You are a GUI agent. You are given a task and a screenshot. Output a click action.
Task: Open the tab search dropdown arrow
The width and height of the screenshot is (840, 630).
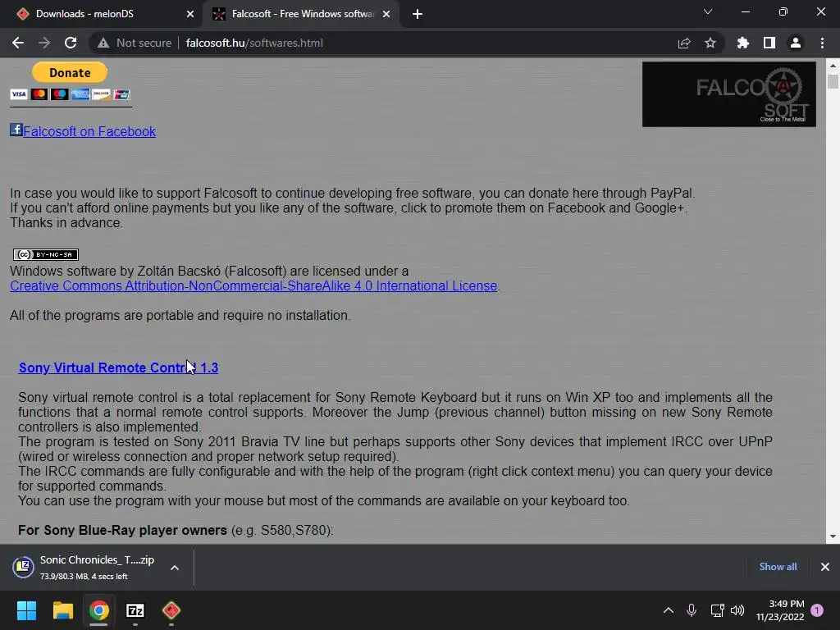pos(708,11)
